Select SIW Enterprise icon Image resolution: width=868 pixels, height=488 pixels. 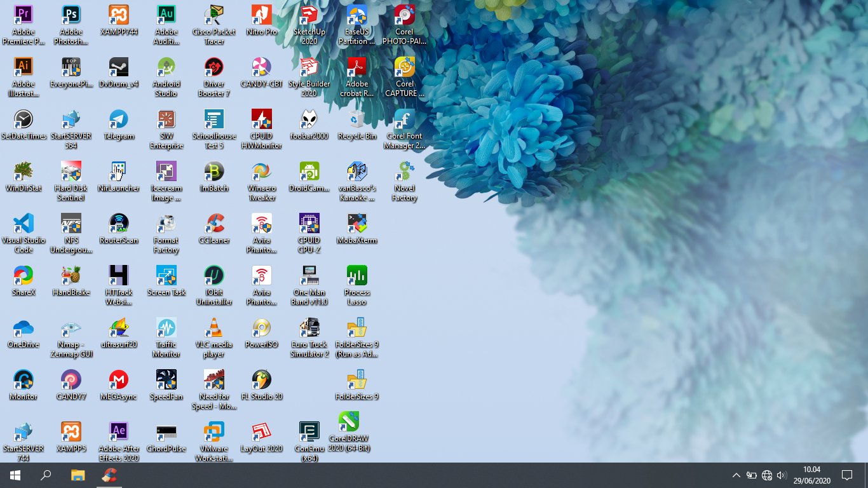coord(166,128)
